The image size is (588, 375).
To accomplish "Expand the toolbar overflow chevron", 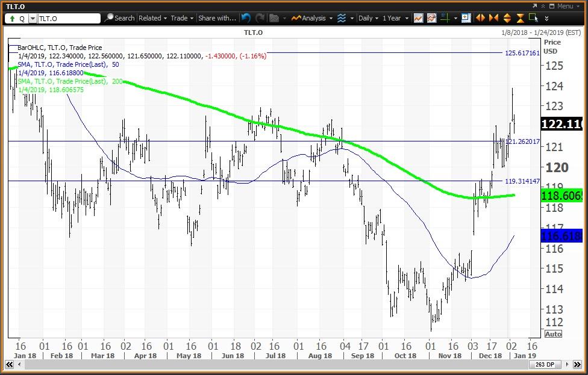I will coord(547,18).
